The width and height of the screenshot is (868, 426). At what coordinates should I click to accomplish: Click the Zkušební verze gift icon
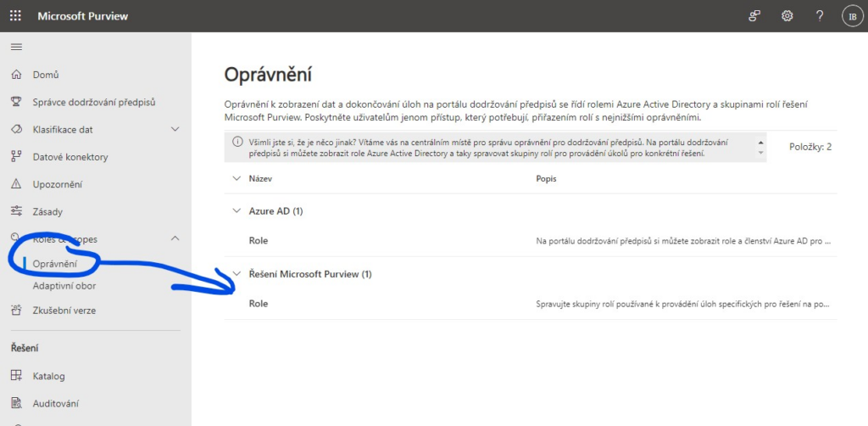point(17,311)
